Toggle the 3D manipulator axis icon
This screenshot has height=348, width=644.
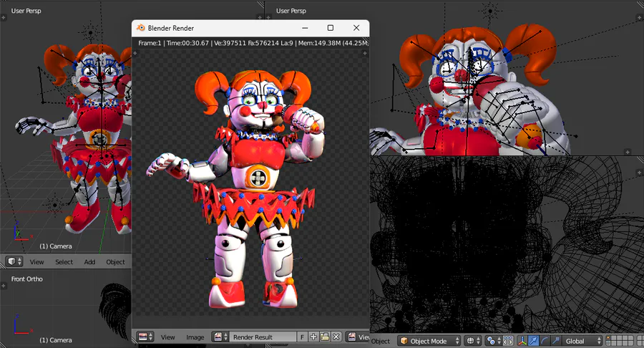[522, 341]
